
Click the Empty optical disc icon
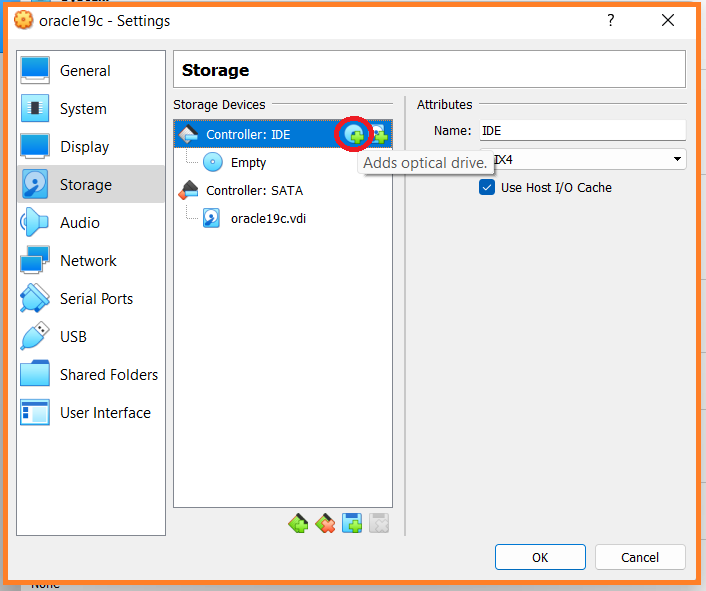(x=213, y=162)
